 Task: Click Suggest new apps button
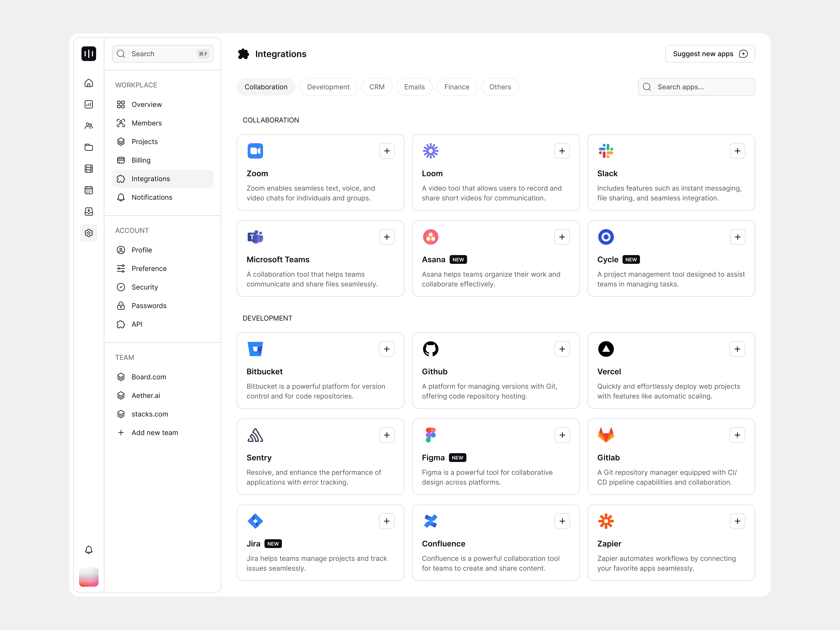(x=709, y=54)
